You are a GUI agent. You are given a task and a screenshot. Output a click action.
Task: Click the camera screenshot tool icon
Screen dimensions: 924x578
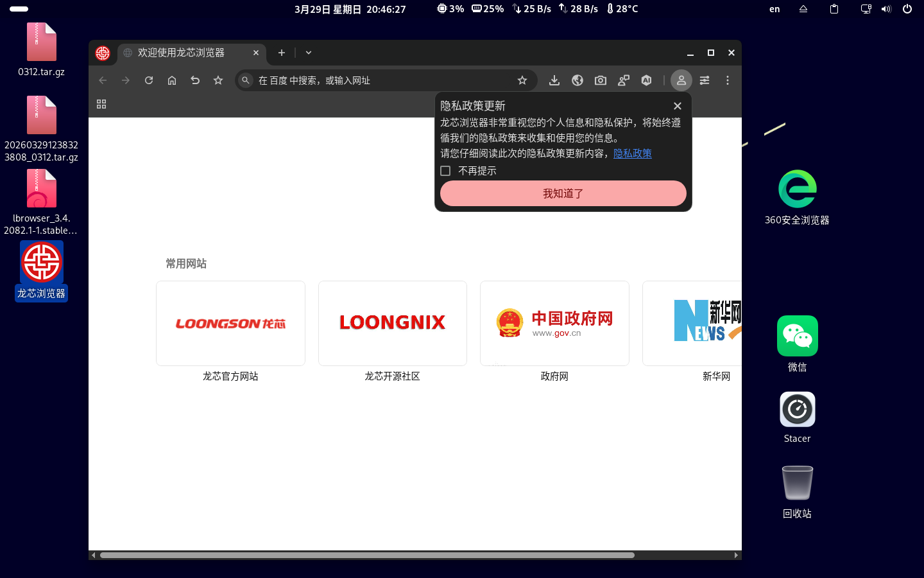pyautogui.click(x=600, y=80)
